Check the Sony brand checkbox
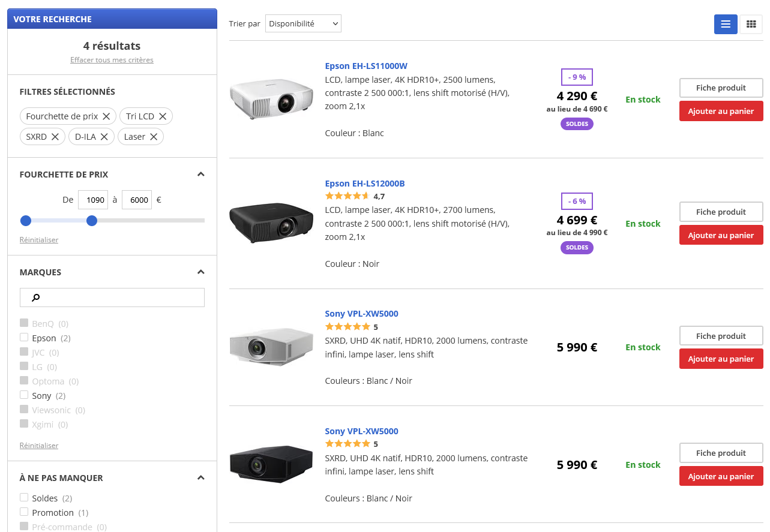 (24, 395)
